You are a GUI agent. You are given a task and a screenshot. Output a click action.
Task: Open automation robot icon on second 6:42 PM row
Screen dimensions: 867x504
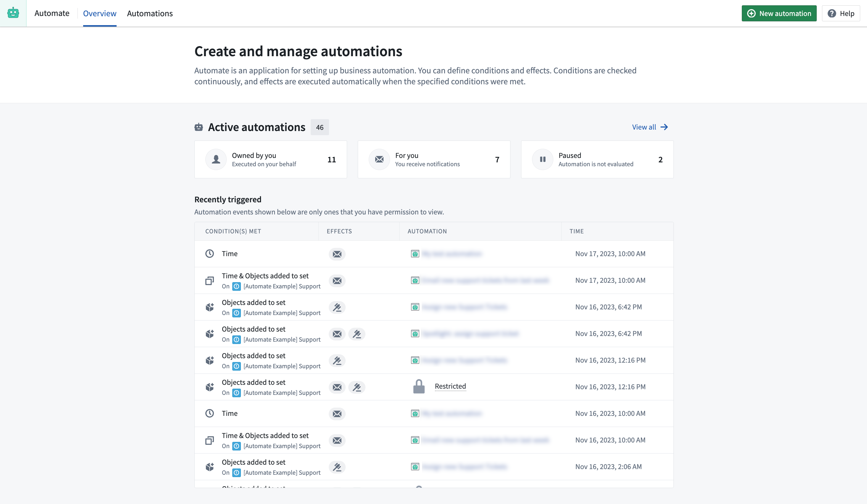(x=415, y=333)
